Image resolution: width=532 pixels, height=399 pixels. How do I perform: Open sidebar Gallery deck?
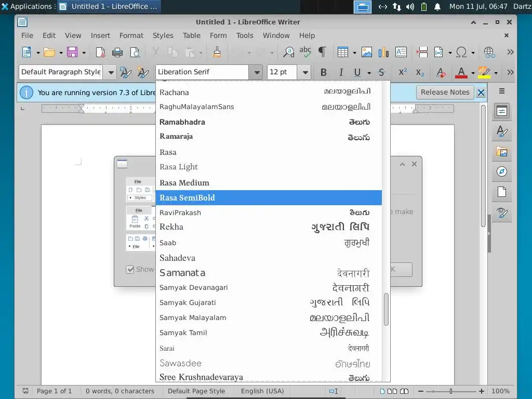tap(501, 152)
